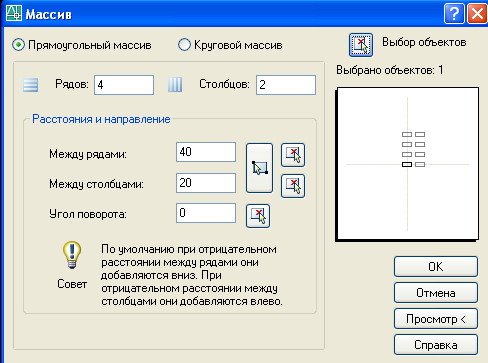The image size is (488, 363).
Task: Pick rotation angle using button beside 'Угол поворота'
Action: coord(258,216)
